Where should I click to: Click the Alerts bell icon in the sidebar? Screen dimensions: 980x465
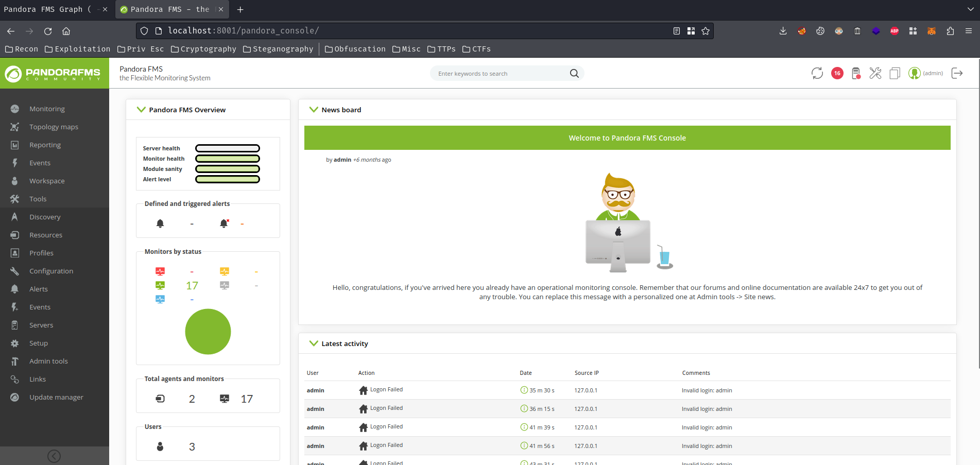[x=15, y=289]
